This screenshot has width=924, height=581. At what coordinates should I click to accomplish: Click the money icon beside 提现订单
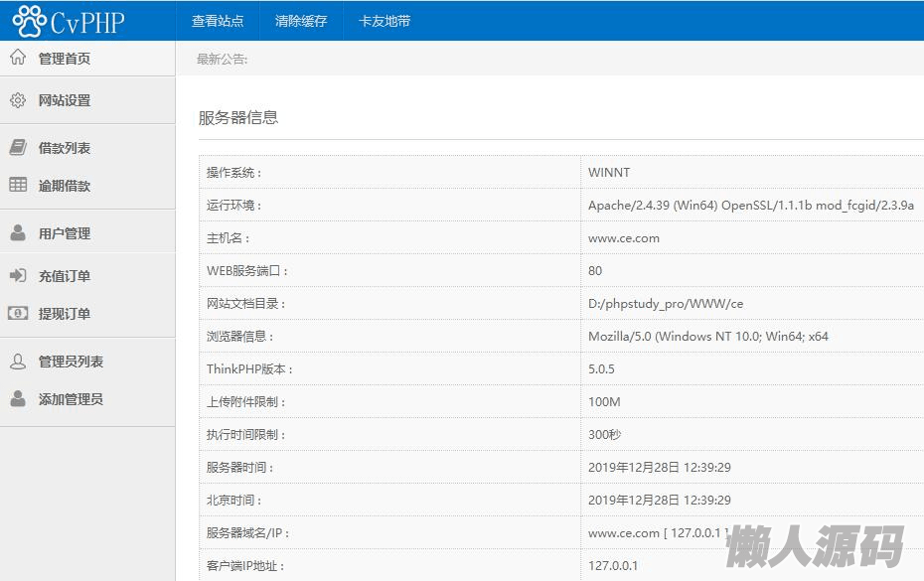pos(18,313)
